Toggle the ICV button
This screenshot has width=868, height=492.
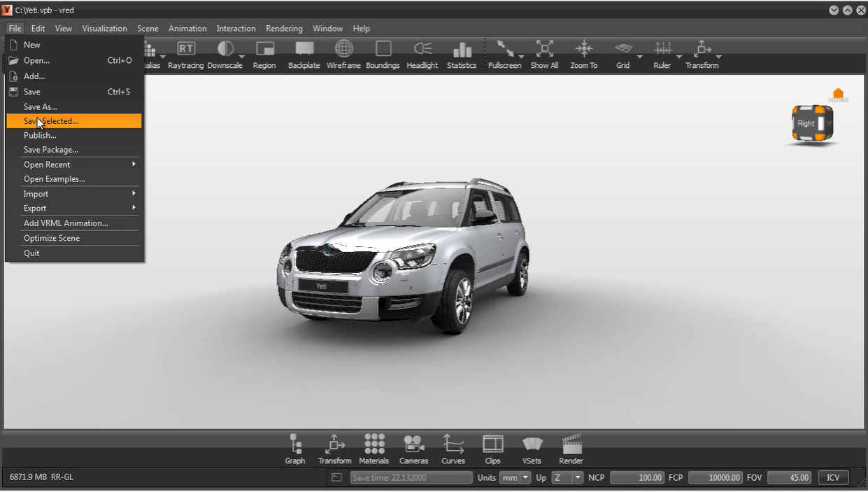833,477
